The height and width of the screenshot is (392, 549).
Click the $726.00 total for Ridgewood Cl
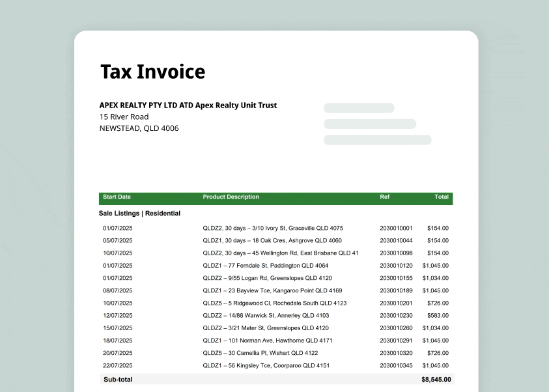click(438, 303)
